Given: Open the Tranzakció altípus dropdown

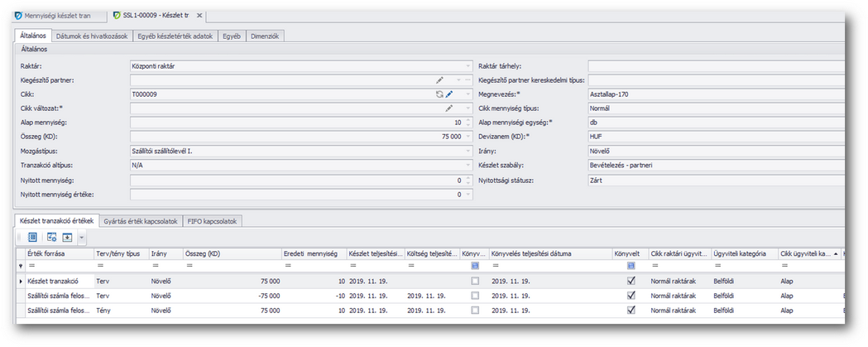Looking at the screenshot, I should coord(468,165).
